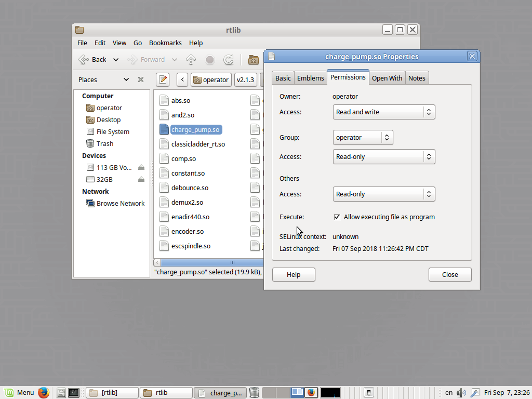Click the volume icon in tray
This screenshot has width=532, height=399.
461,393
